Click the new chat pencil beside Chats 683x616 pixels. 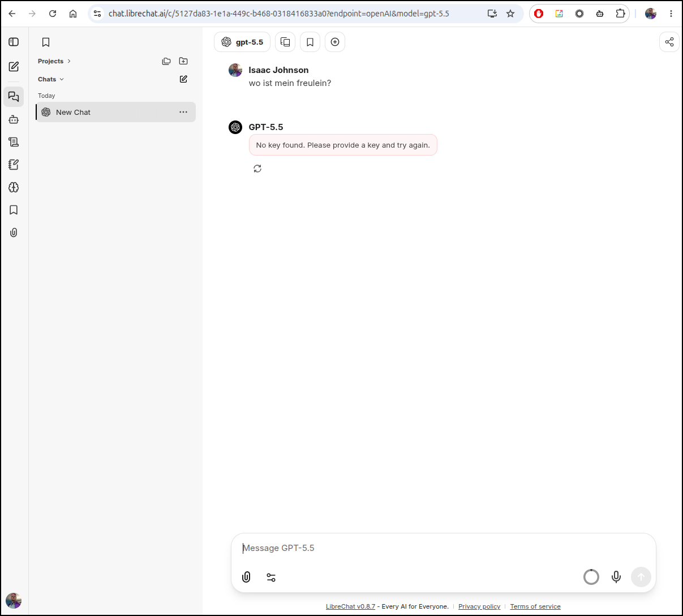[183, 79]
